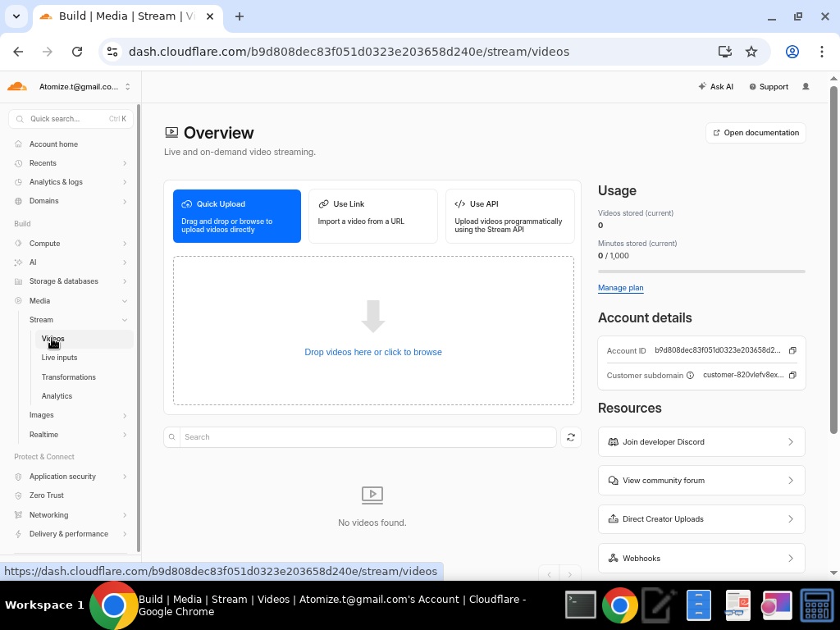Click the video Search input field
840x630 pixels.
pyautogui.click(x=361, y=436)
